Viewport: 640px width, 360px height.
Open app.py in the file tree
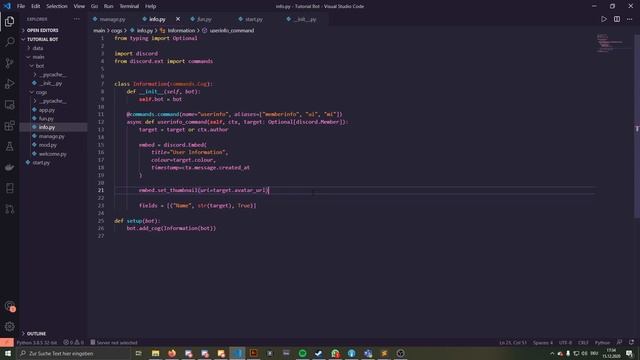point(47,110)
